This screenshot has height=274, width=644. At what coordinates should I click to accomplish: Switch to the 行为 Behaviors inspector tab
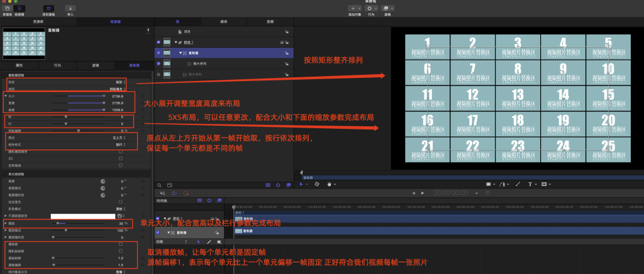58,65
